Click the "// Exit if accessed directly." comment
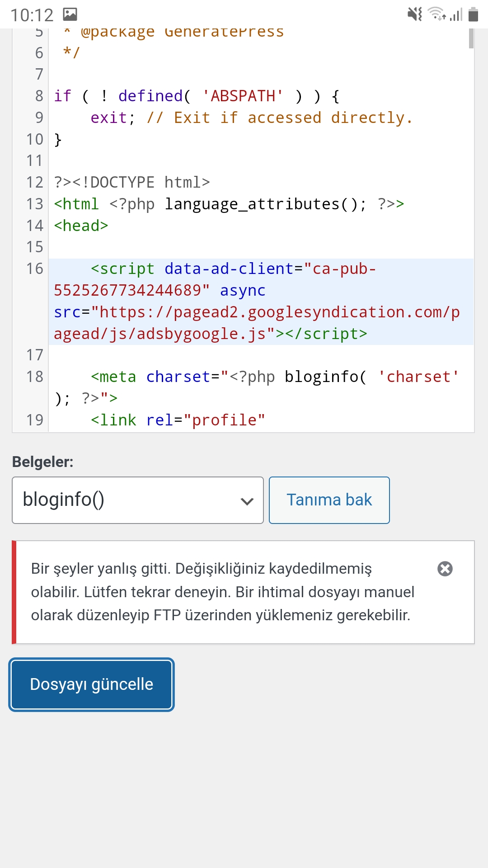488x868 pixels. [x=280, y=118]
